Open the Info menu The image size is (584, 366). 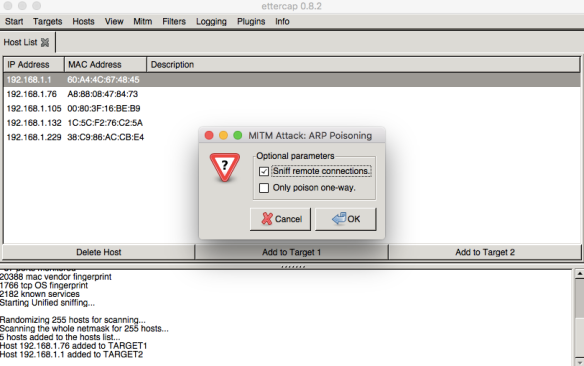pyautogui.click(x=282, y=22)
